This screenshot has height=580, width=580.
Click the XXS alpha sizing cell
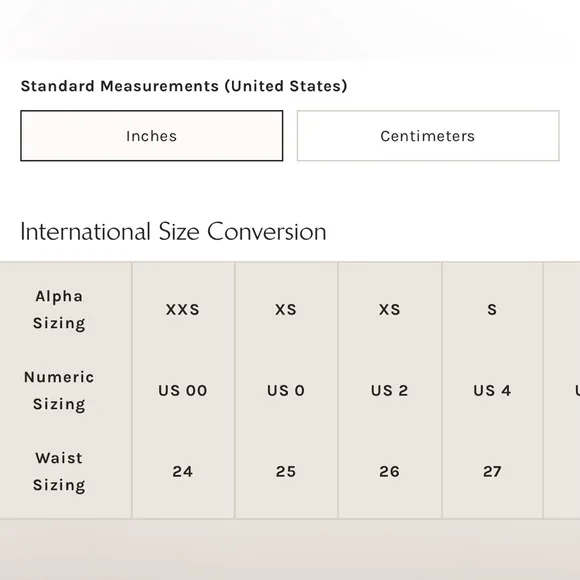pos(183,310)
